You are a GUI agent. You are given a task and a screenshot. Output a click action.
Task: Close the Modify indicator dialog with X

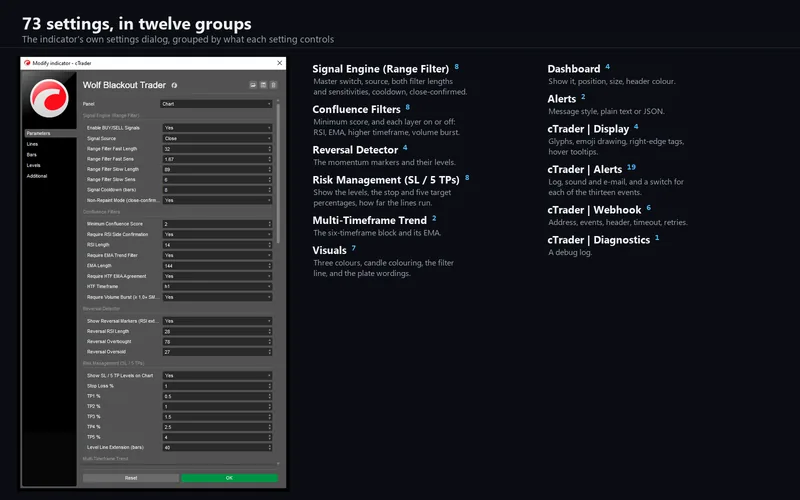coord(280,63)
